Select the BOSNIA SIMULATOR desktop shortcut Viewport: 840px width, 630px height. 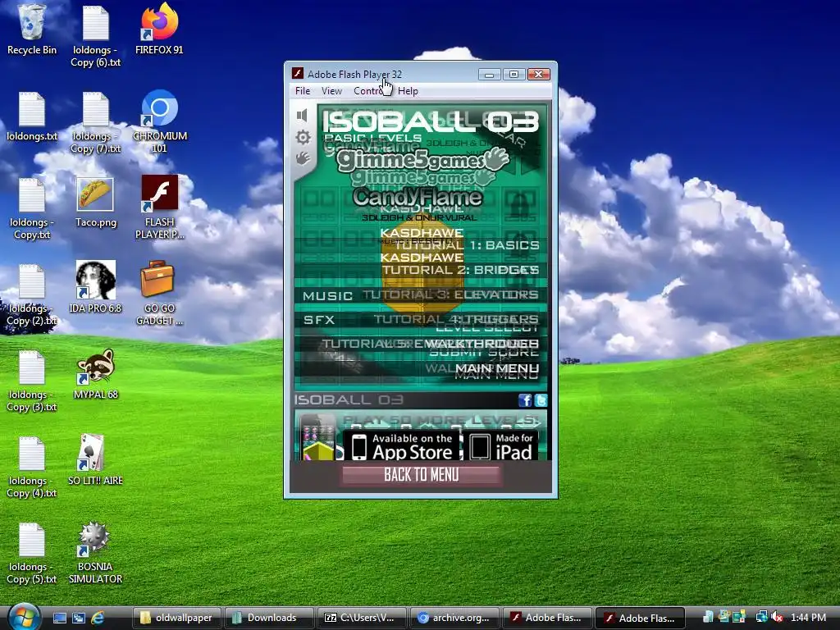point(95,552)
